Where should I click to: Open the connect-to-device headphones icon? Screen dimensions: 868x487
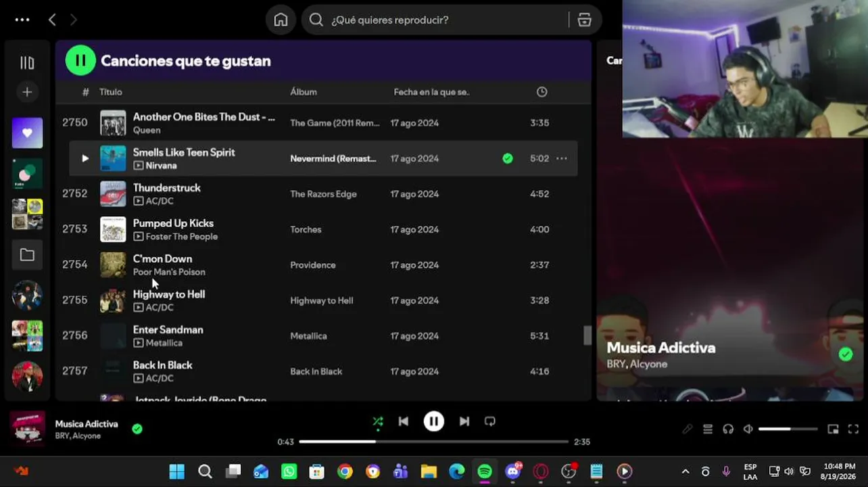728,429
